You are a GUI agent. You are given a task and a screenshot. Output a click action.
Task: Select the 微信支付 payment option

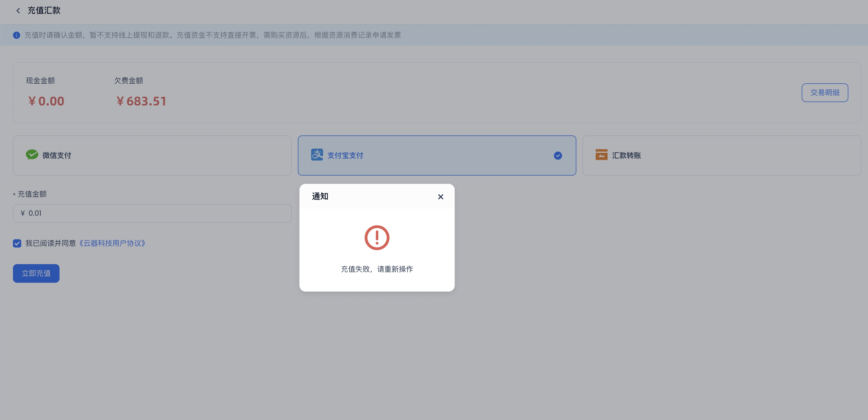click(152, 155)
